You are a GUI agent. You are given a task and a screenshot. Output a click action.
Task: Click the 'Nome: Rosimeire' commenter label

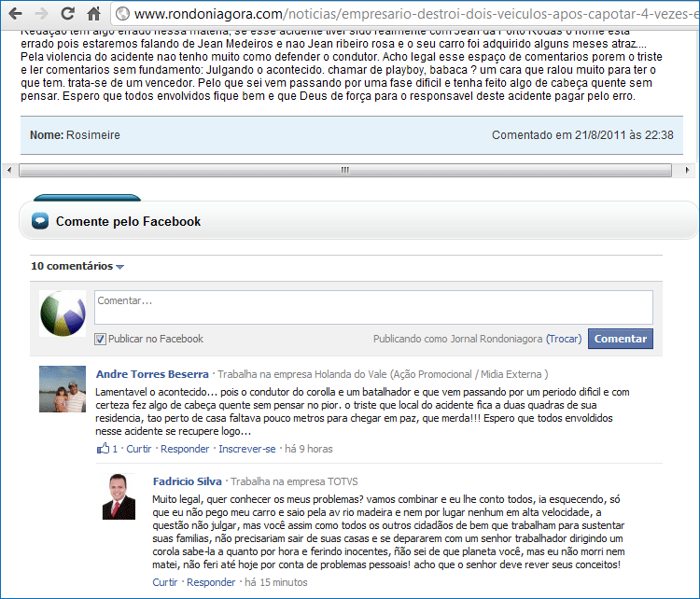75,134
